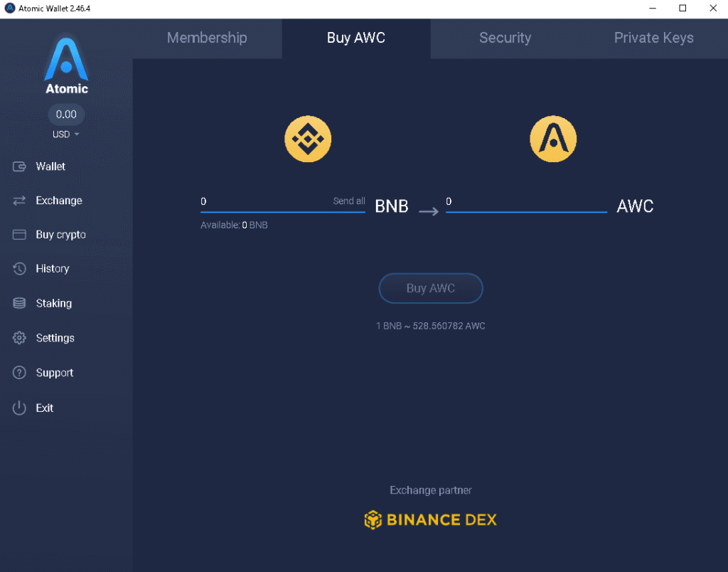Click the BNB coin logo
Screen dimensions: 728x572
tap(308, 139)
